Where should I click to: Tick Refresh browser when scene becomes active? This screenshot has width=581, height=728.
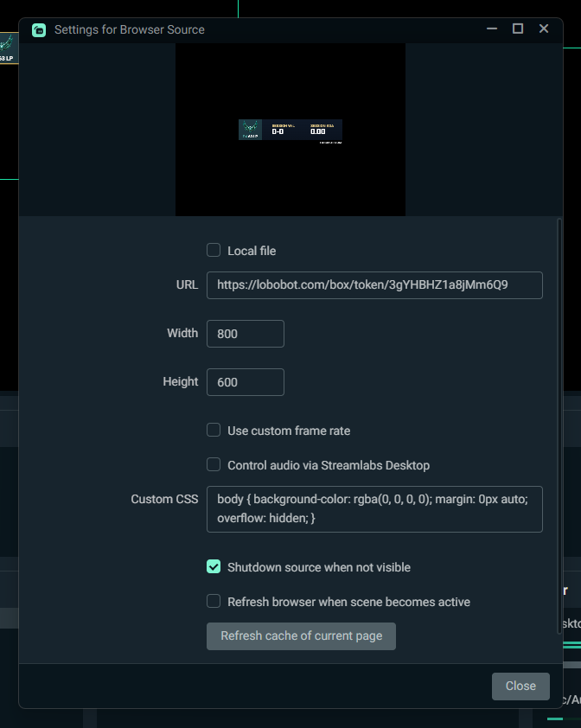[214, 602]
